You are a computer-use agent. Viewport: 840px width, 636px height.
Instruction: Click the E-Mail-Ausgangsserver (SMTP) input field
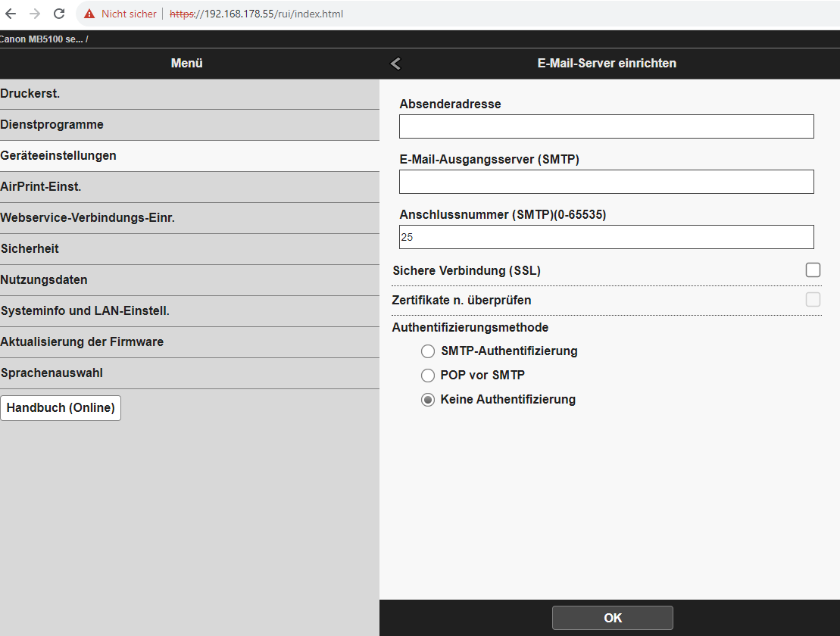tap(607, 182)
